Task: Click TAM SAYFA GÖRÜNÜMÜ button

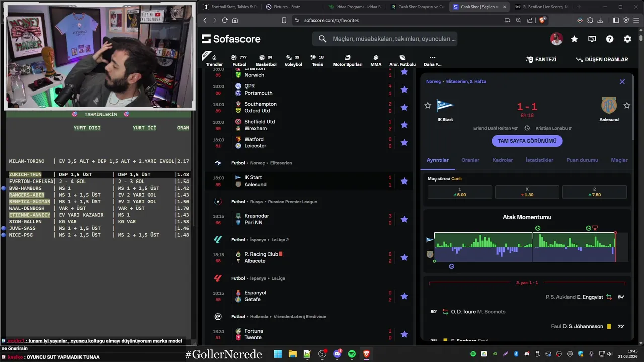Action: (527, 141)
